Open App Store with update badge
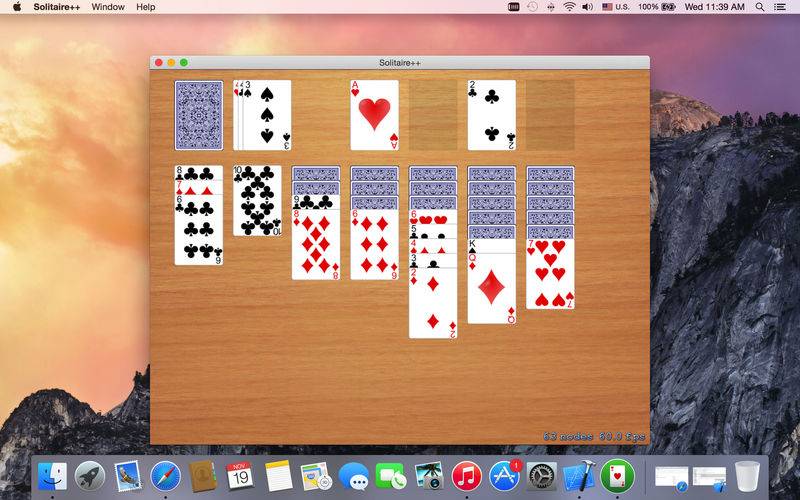Viewport: 800px width, 500px height. [x=504, y=477]
